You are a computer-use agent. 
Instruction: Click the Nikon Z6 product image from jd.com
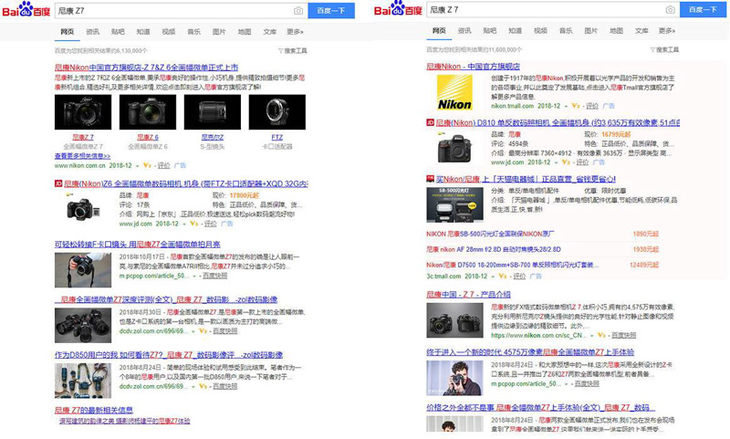(x=83, y=209)
